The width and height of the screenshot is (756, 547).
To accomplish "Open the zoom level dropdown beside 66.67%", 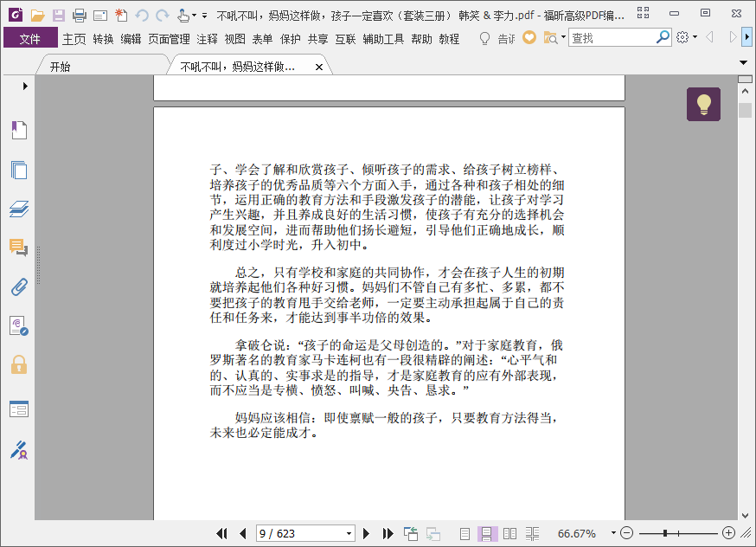I will [x=613, y=533].
